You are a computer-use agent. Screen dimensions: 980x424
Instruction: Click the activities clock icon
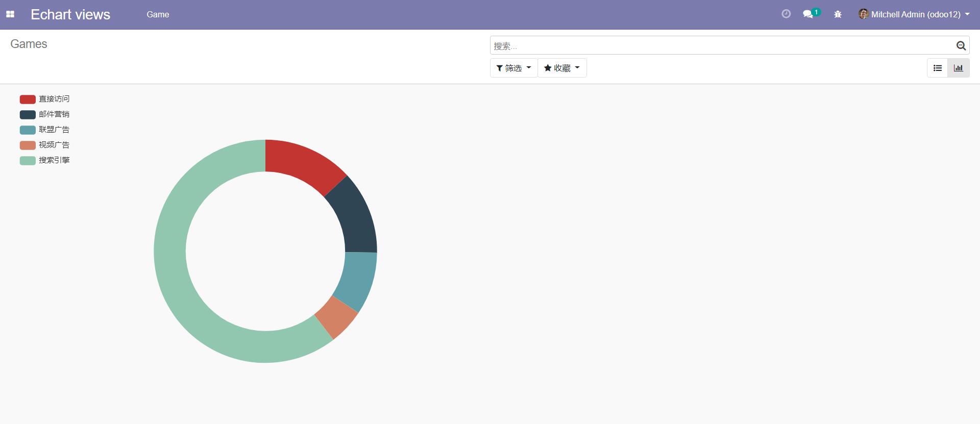click(786, 14)
